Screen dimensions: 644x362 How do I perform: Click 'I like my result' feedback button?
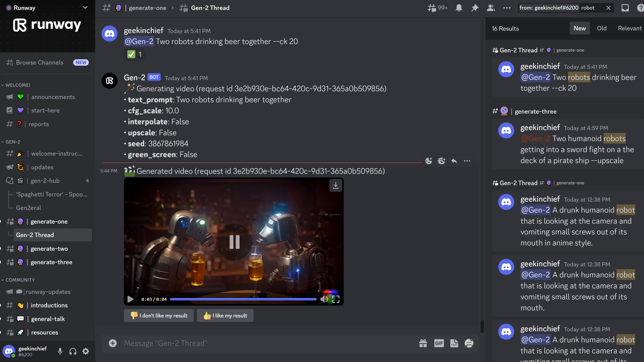[225, 315]
